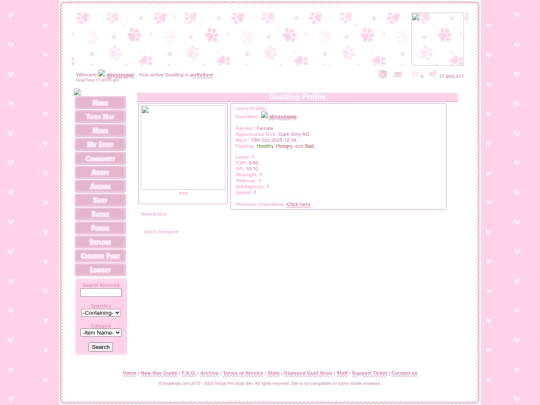540x405 pixels.
Task: Open the Terms of Service link
Action: coord(243,373)
